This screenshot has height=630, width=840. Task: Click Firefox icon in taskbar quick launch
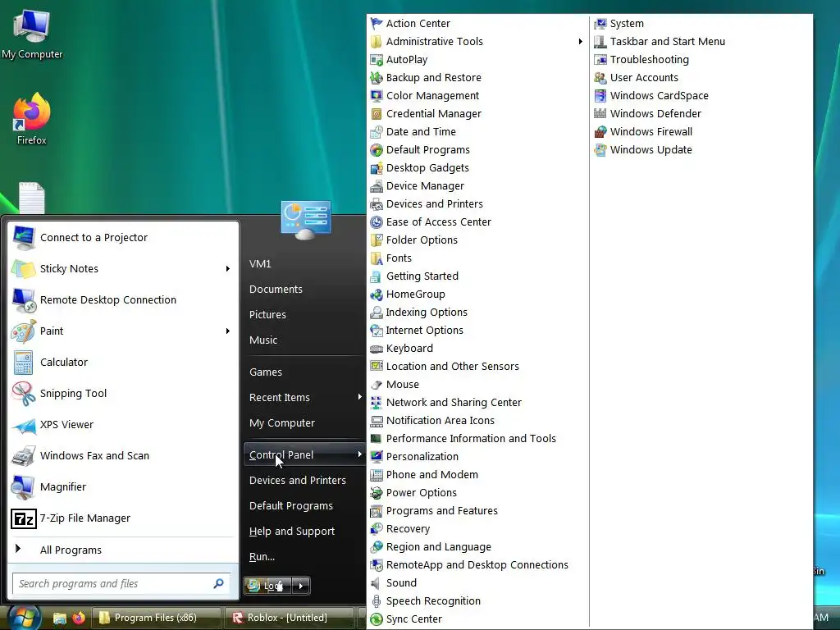(79, 618)
